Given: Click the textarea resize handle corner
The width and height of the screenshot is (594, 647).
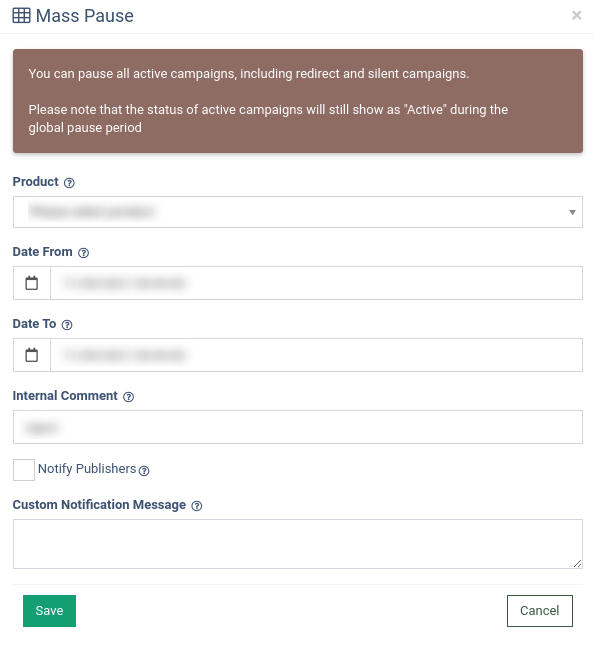Looking at the screenshot, I should pos(578,564).
